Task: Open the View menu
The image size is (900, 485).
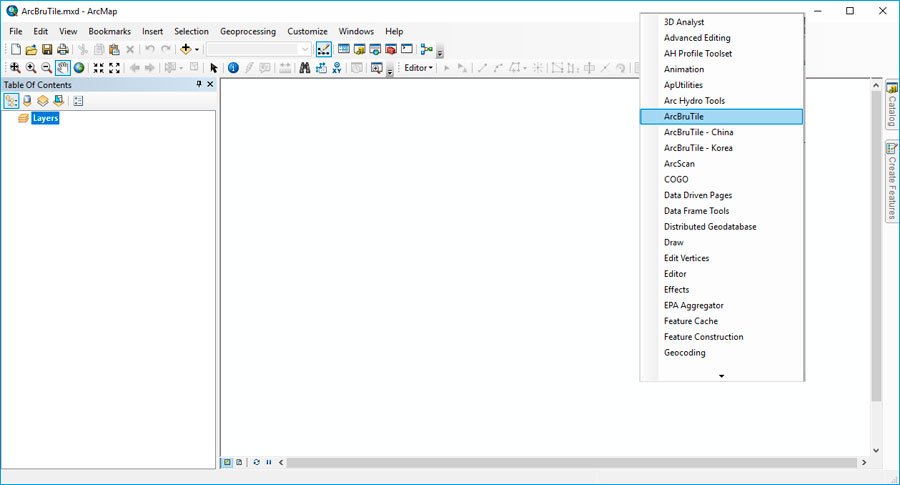Action: point(68,32)
